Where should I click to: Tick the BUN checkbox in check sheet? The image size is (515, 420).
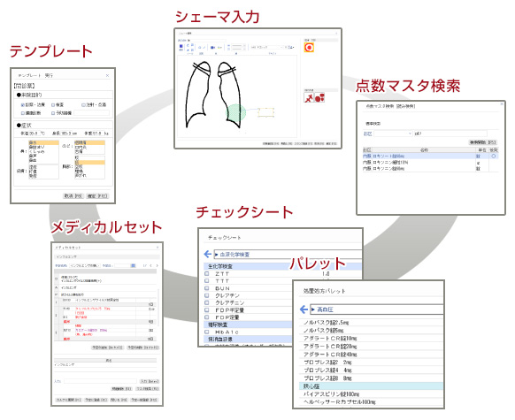[207, 288]
